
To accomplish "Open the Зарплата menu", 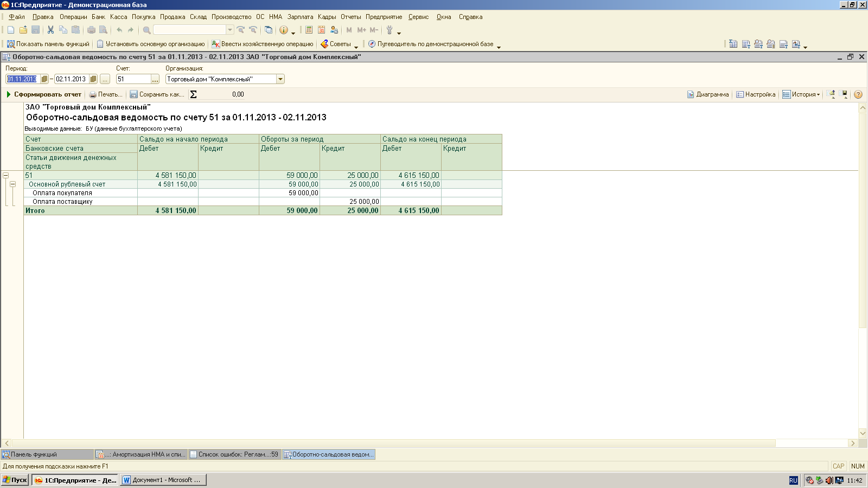I will [300, 17].
